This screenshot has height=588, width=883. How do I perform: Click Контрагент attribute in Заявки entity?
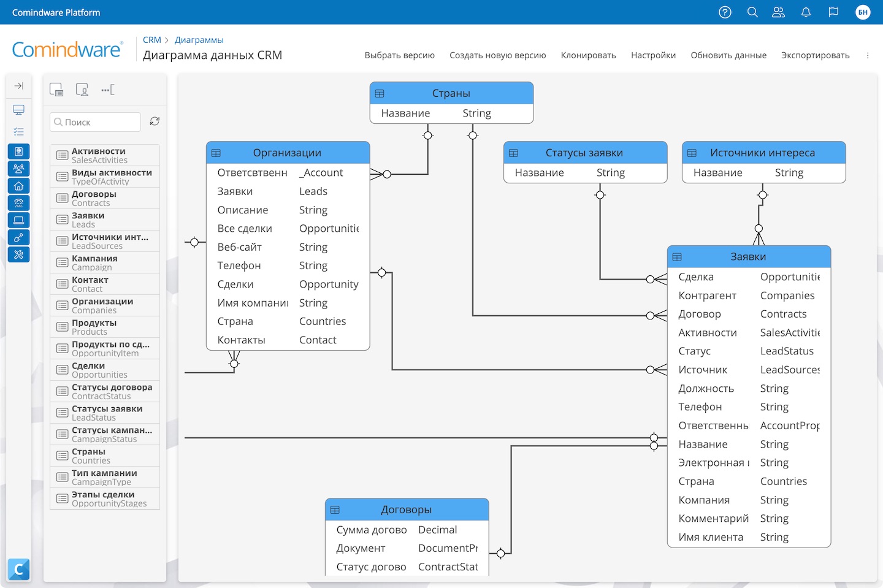[x=707, y=296]
